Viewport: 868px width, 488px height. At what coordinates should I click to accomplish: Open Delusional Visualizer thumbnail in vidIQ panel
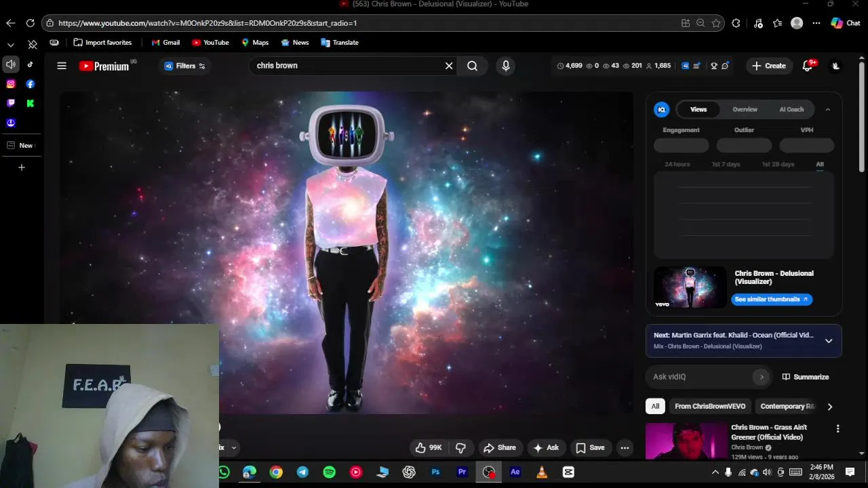690,287
